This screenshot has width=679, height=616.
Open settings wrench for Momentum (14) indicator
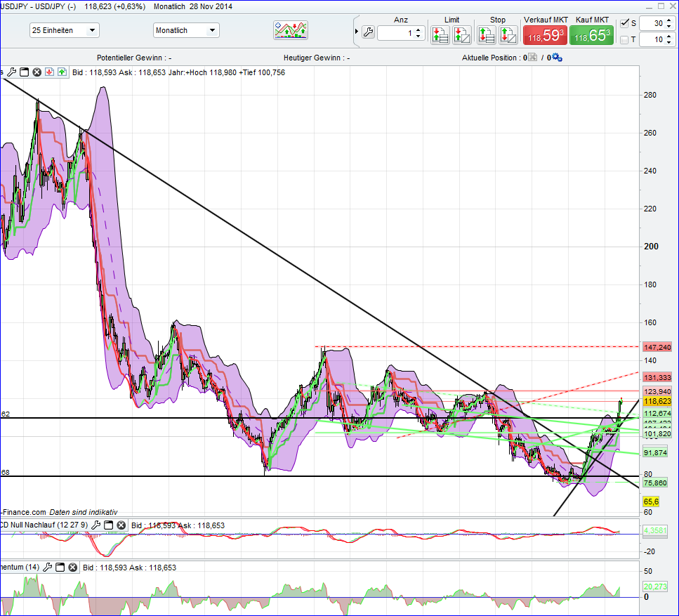click(x=47, y=568)
